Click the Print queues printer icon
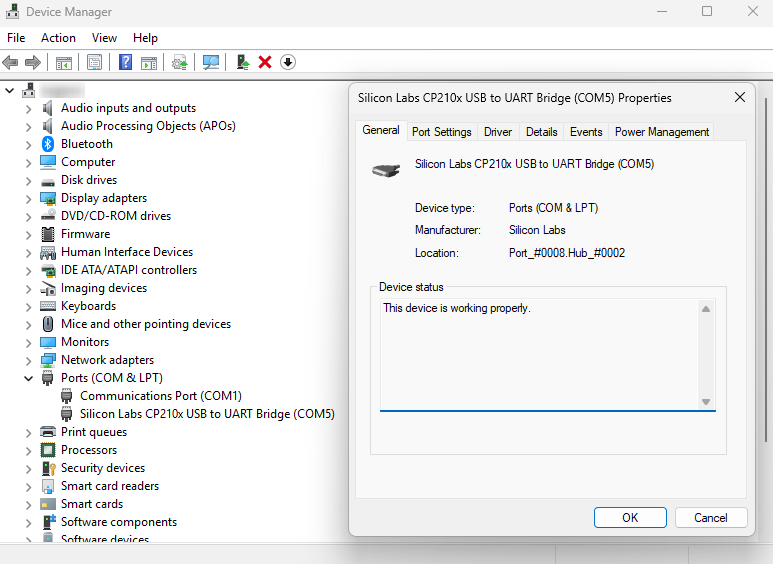 (x=48, y=432)
